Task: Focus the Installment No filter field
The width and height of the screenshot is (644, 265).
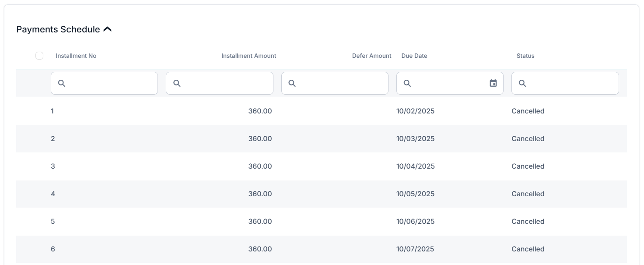Action: coord(109,83)
